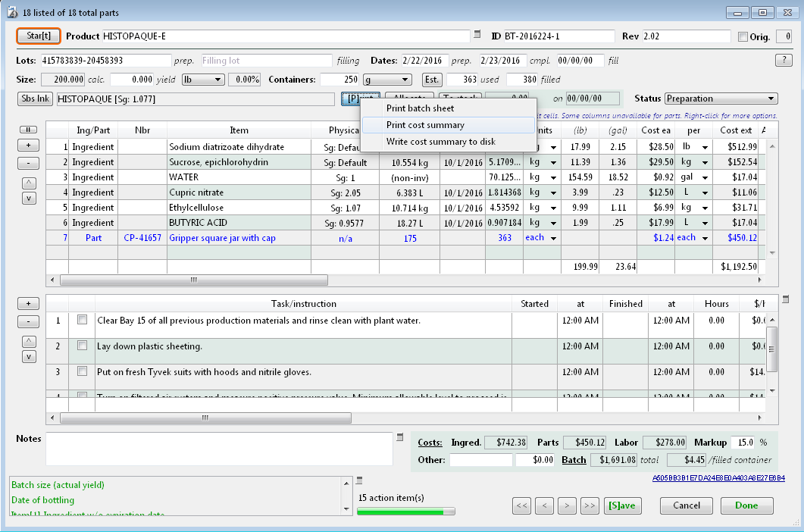
Task: Click the pause-style button above parts list
Action: (28, 130)
